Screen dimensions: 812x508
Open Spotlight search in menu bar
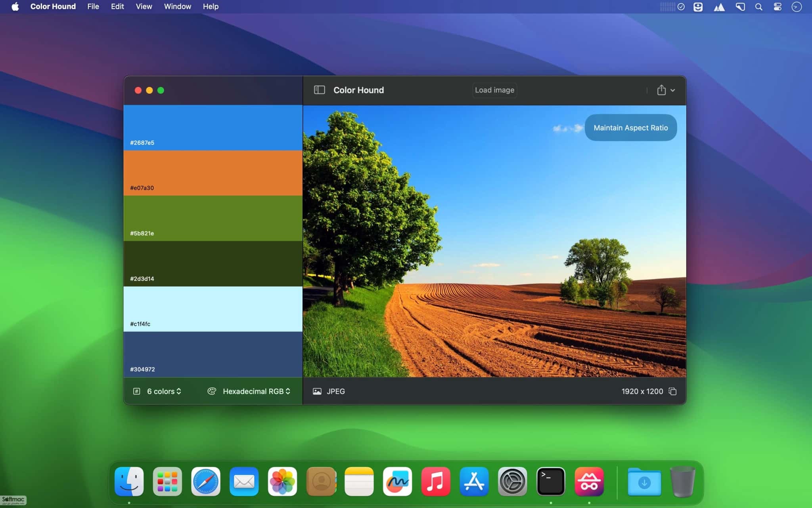point(758,7)
